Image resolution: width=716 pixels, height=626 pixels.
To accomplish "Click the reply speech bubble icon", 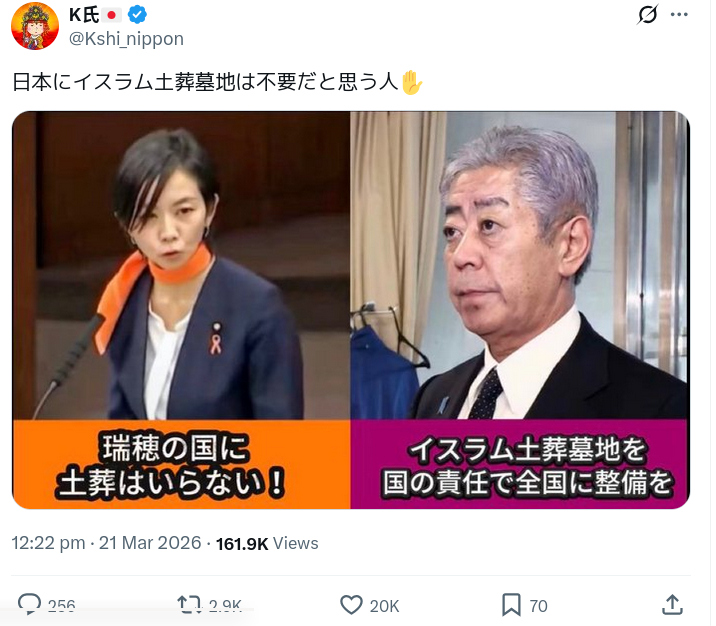I will click(29, 604).
